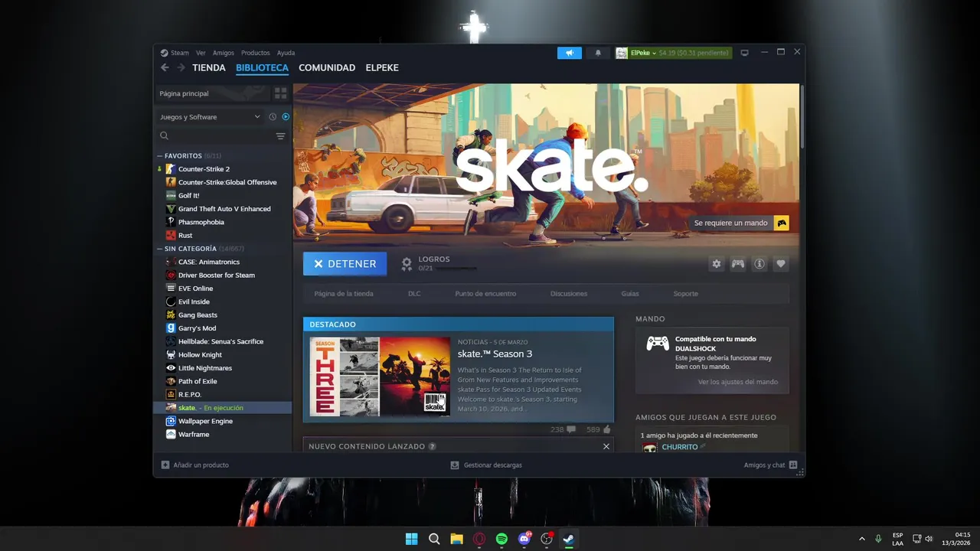Open the DLC link
The image size is (980, 551).
pyautogui.click(x=414, y=294)
